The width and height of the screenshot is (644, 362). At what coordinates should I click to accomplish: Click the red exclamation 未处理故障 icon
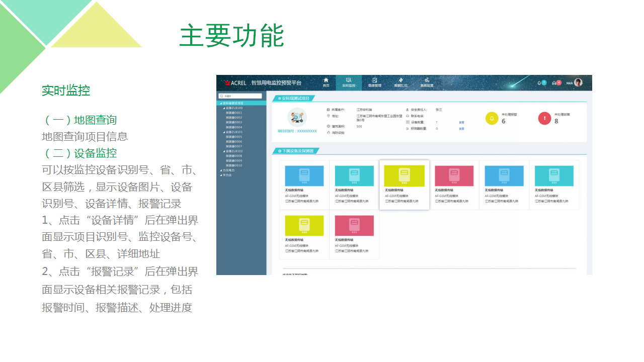tap(544, 118)
